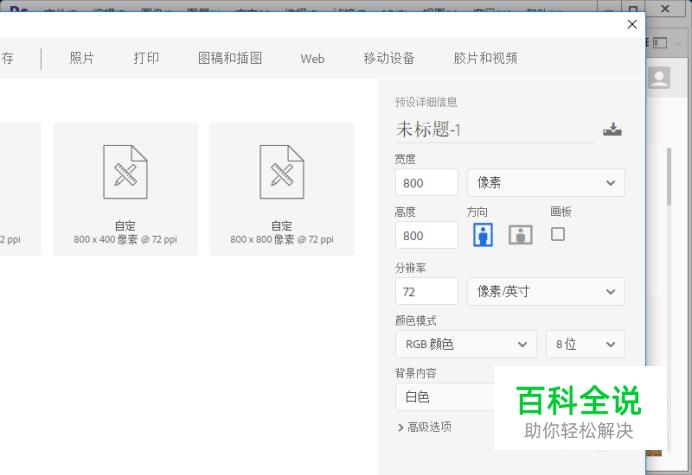Switch to the 照片 tab
Screen dimensions: 692x475
click(x=82, y=58)
